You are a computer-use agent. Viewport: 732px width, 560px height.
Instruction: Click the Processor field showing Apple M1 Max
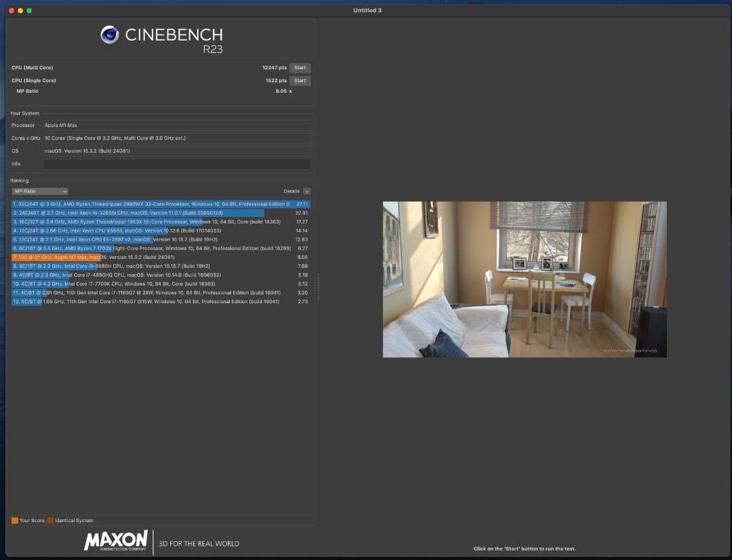coord(176,125)
